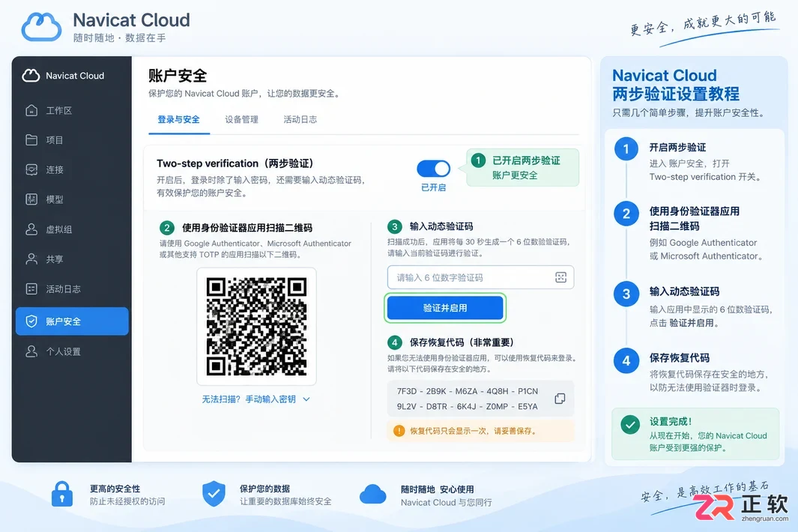Click cloud icon next to 随时随地 安心使用
Viewport: 798px width, 532px height.
[x=372, y=495]
